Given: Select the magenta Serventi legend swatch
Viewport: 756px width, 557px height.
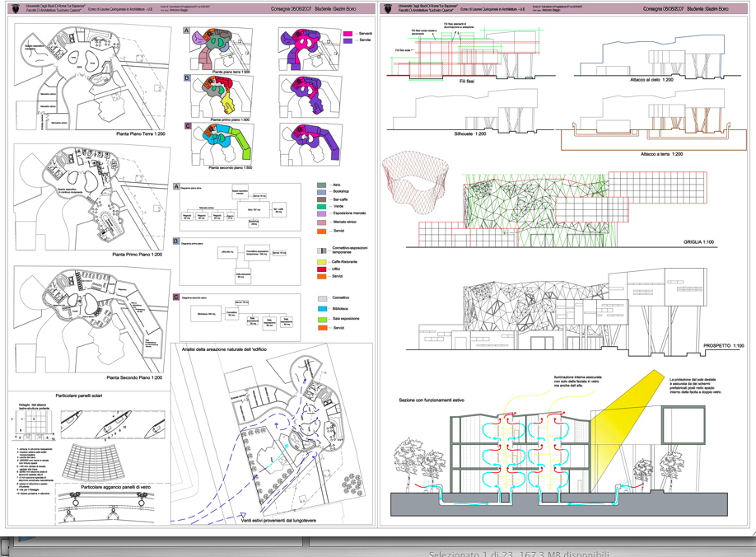Looking at the screenshot, I should click(x=346, y=31).
